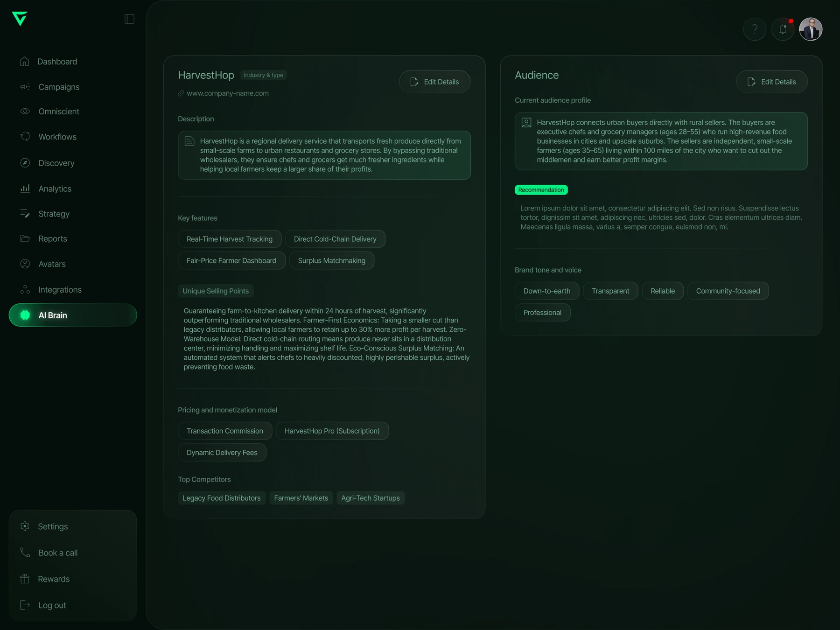The image size is (840, 630).
Task: Collapse the sidebar with the panel icon
Action: click(x=129, y=19)
